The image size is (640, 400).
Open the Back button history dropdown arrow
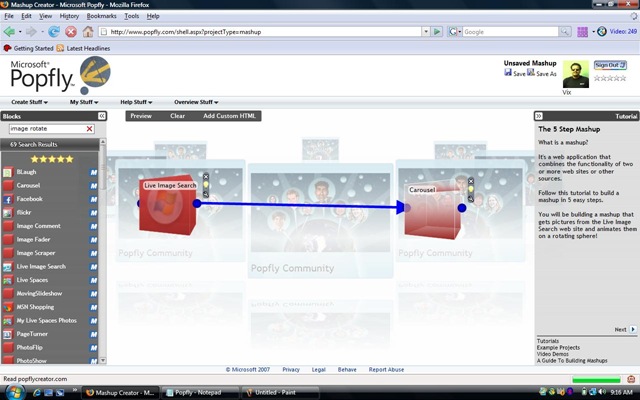coord(20,31)
